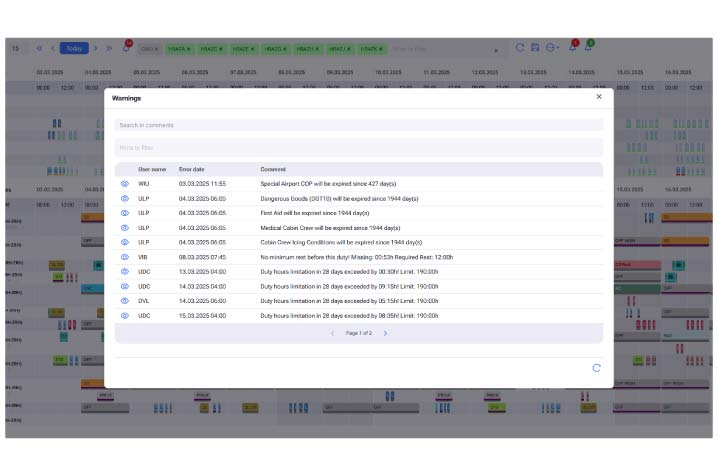
Task: Select the First Aid expired comment
Action: point(315,213)
